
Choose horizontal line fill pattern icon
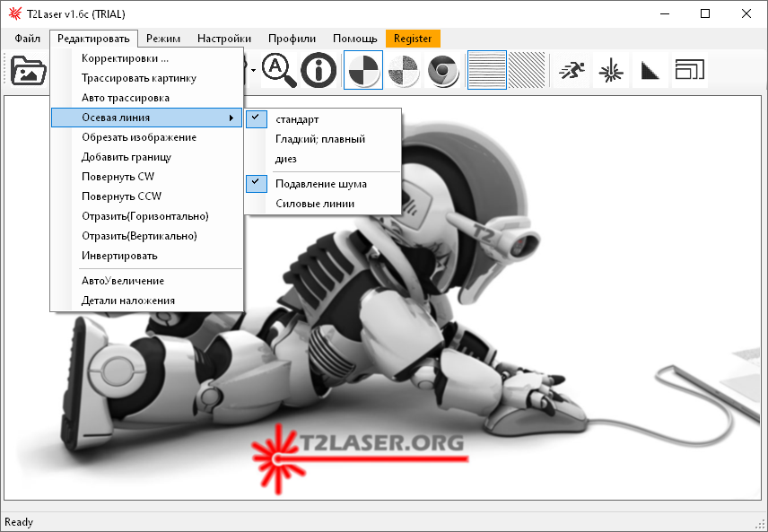pyautogui.click(x=487, y=71)
